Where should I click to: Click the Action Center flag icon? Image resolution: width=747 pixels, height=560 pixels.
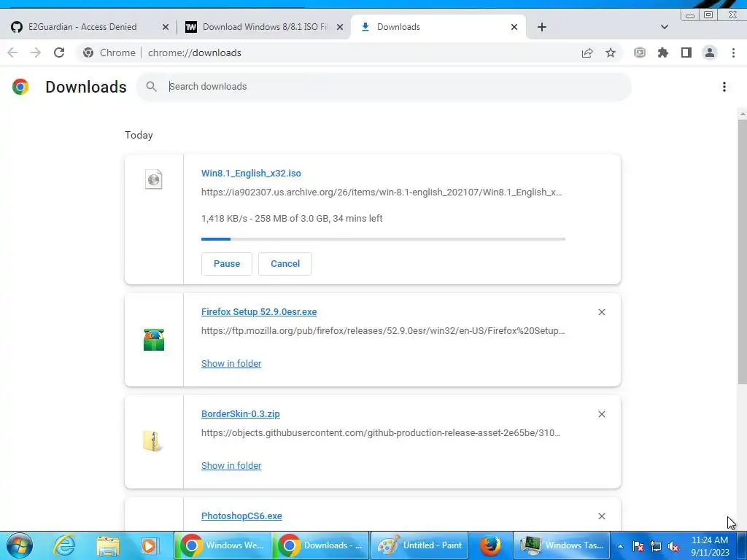tap(638, 546)
